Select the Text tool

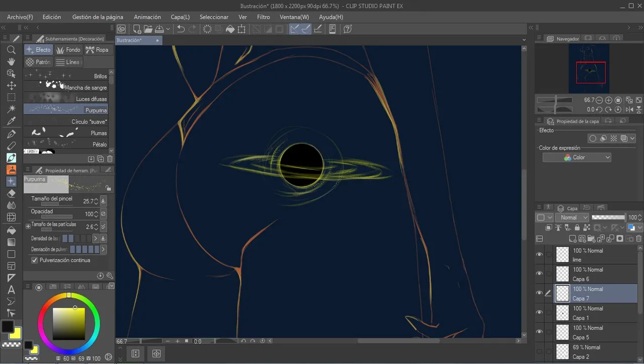[x=11, y=289]
